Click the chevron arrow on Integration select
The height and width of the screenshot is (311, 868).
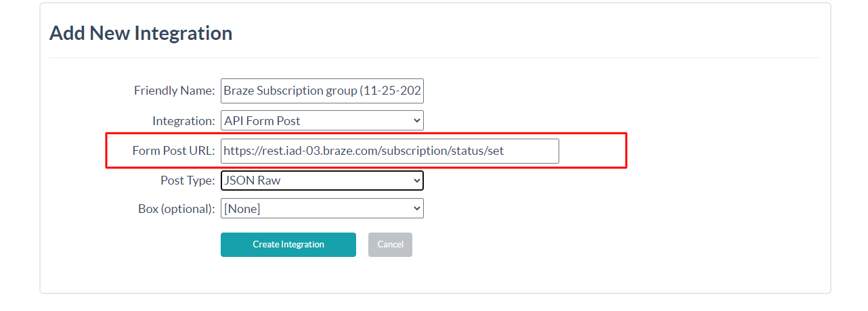click(x=416, y=121)
